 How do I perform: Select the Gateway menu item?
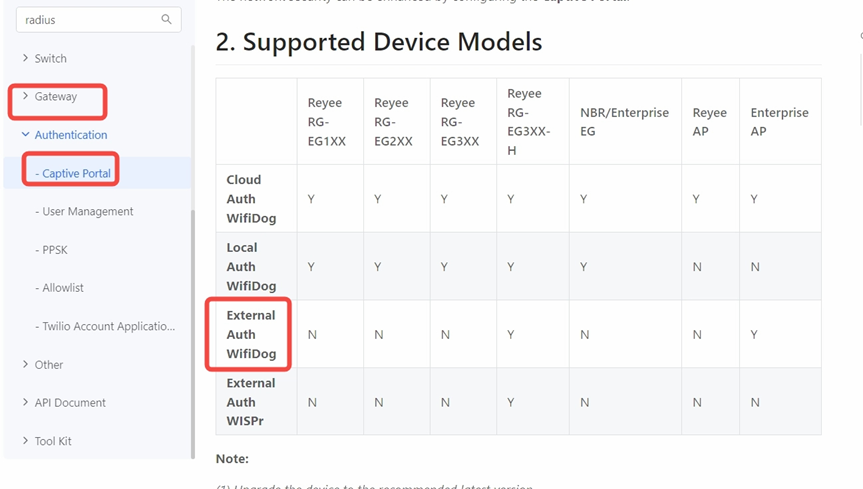click(x=56, y=96)
